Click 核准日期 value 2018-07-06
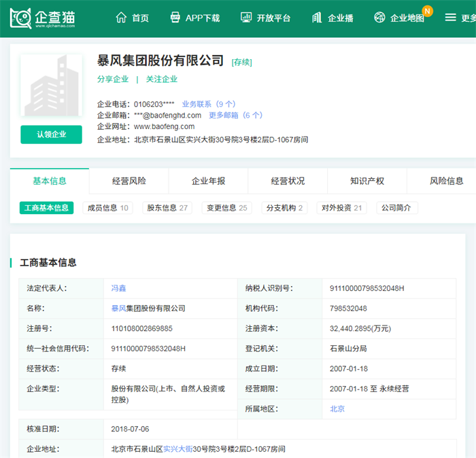 (x=130, y=429)
